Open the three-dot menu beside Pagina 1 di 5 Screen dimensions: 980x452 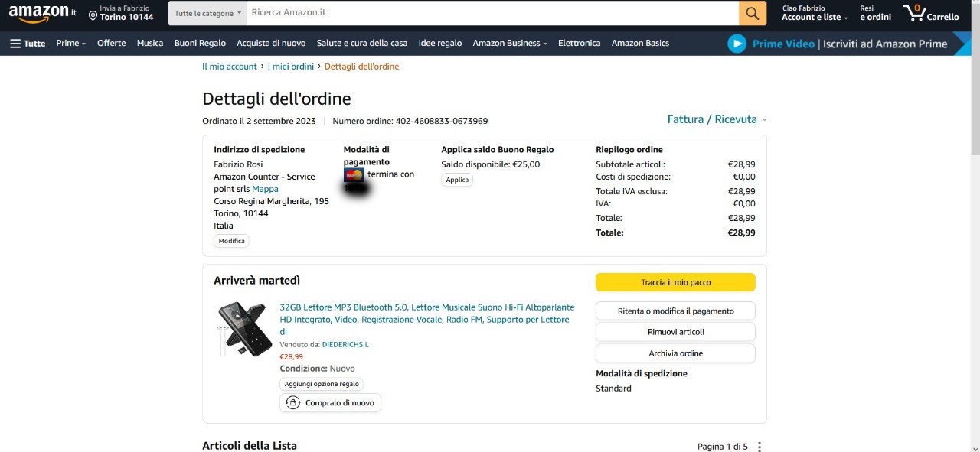(x=759, y=447)
